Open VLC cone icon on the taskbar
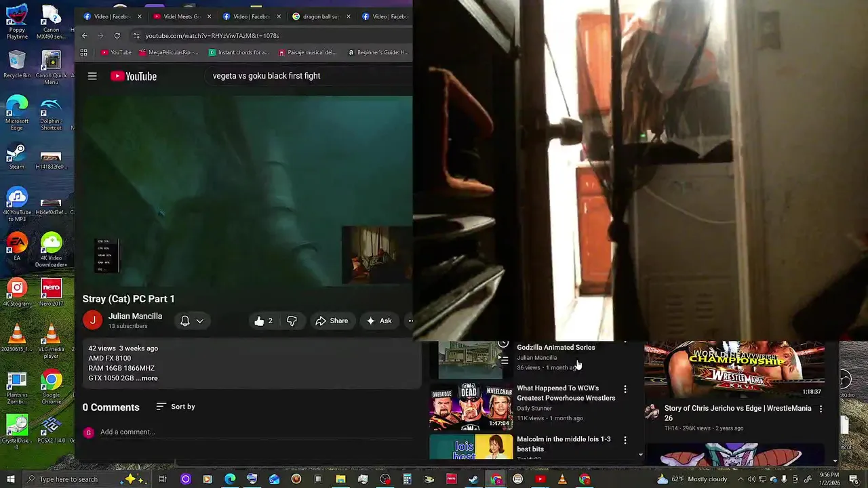This screenshot has height=488, width=868. pyautogui.click(x=562, y=479)
